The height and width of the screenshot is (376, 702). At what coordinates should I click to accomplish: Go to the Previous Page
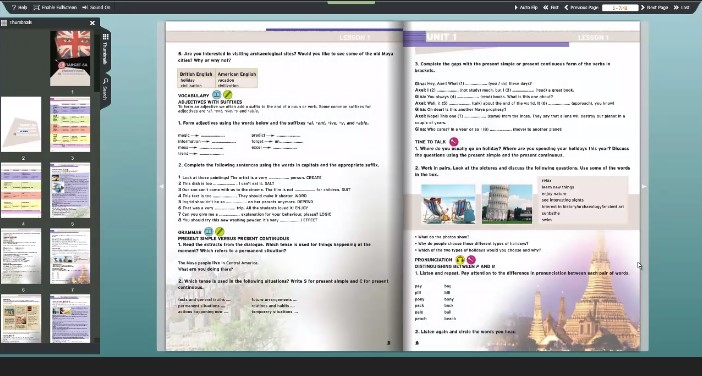coord(581,8)
